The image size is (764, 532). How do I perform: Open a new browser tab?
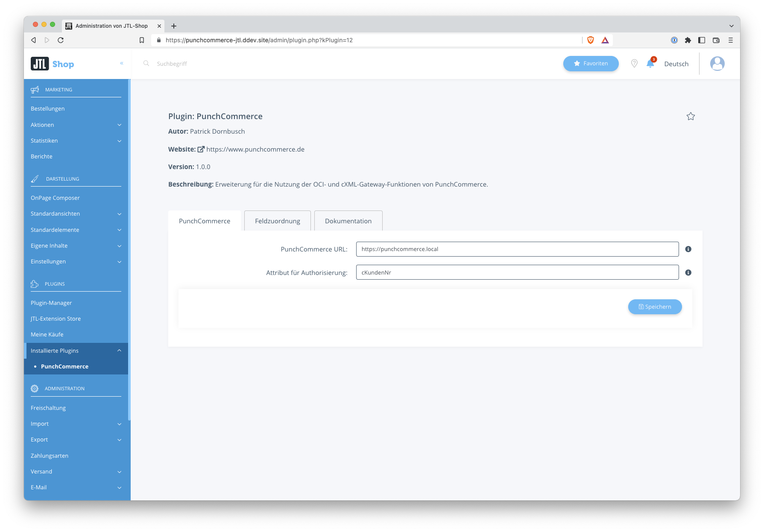tap(174, 26)
